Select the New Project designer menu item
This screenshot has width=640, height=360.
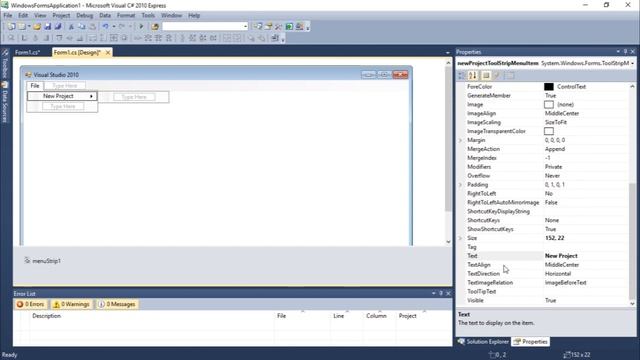pyautogui.click(x=62, y=96)
